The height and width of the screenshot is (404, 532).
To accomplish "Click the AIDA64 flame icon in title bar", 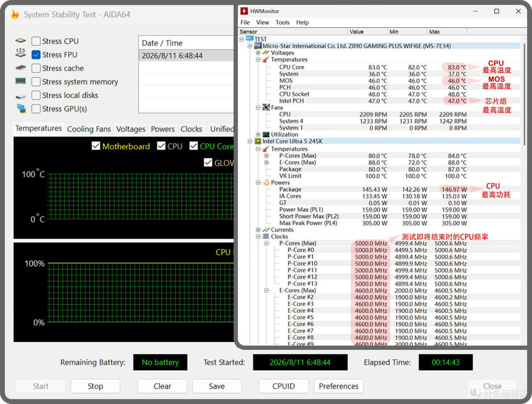I will pyautogui.click(x=15, y=14).
